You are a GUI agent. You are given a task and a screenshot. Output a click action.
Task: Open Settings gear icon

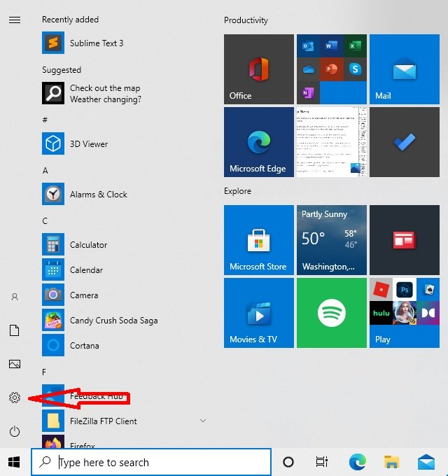pyautogui.click(x=15, y=398)
